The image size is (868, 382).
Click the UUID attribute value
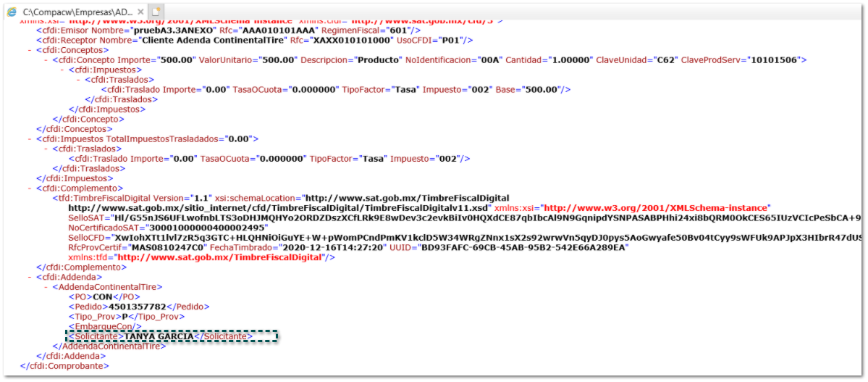[520, 247]
